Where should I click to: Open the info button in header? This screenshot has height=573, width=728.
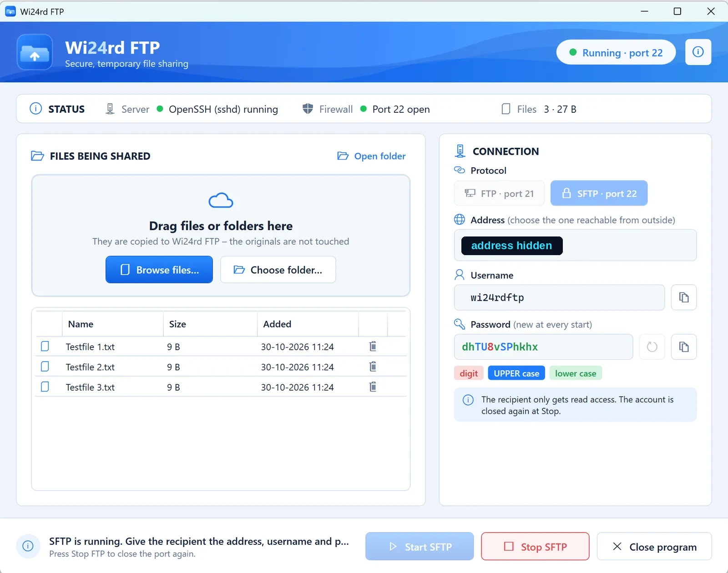(x=698, y=52)
